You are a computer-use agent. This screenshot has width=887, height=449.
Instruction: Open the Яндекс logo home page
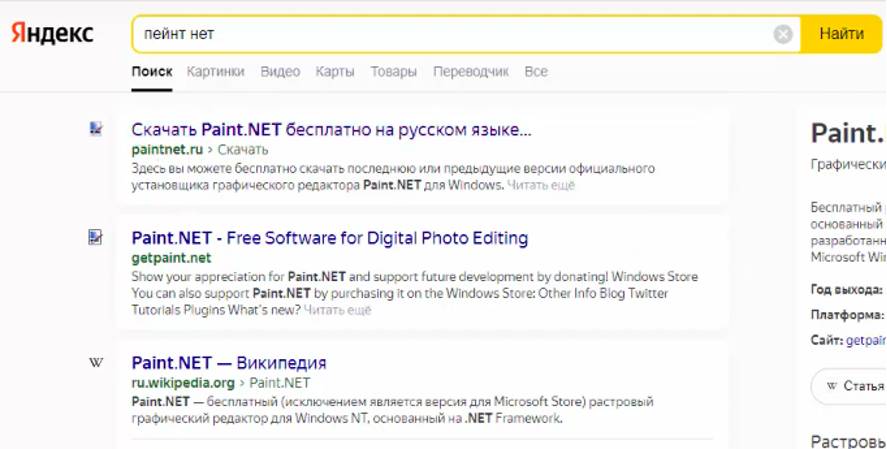pos(52,33)
